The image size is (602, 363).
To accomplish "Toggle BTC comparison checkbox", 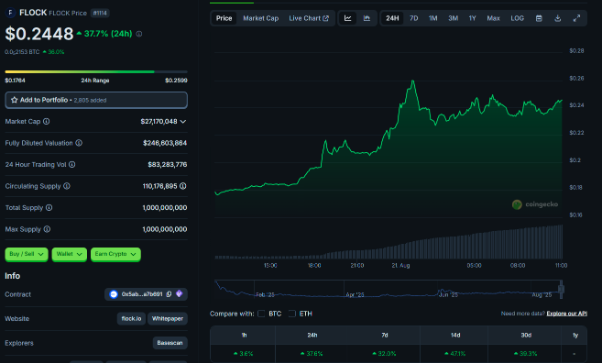I will [x=261, y=314].
